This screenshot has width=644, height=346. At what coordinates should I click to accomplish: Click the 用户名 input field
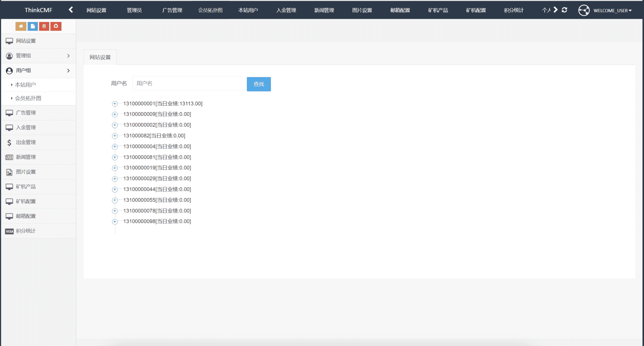coord(189,83)
